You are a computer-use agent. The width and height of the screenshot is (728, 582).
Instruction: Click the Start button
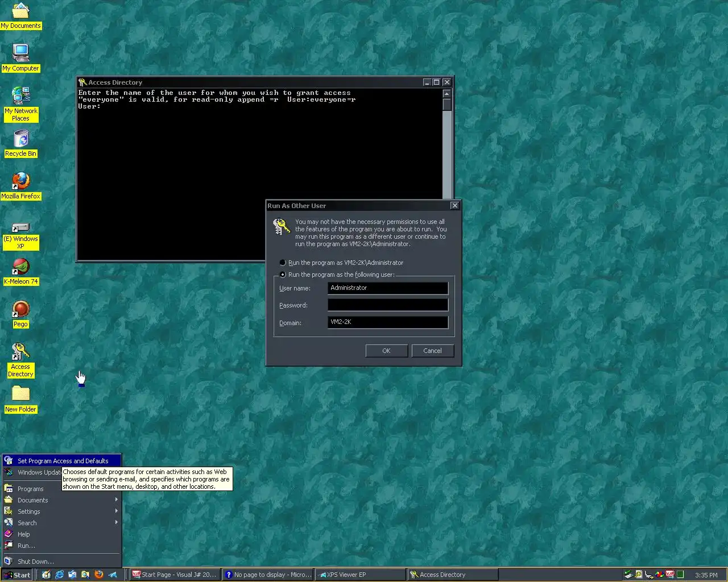click(17, 575)
